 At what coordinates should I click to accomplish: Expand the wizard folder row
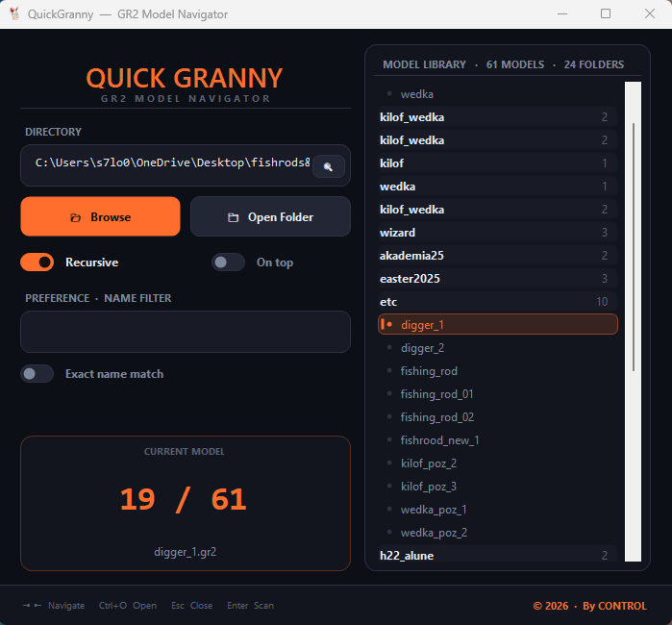click(x=498, y=233)
